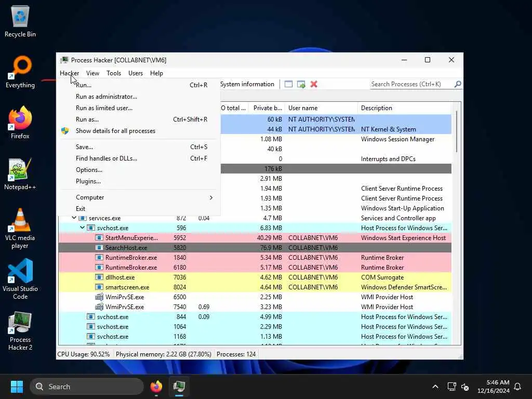This screenshot has width=532, height=399.
Task: Launch Firefox from the desktop shortcut
Action: pyautogui.click(x=20, y=123)
